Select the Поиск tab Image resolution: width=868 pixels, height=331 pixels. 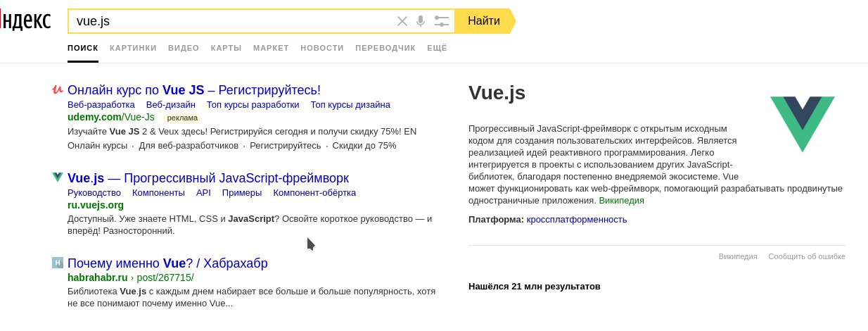tap(83, 48)
